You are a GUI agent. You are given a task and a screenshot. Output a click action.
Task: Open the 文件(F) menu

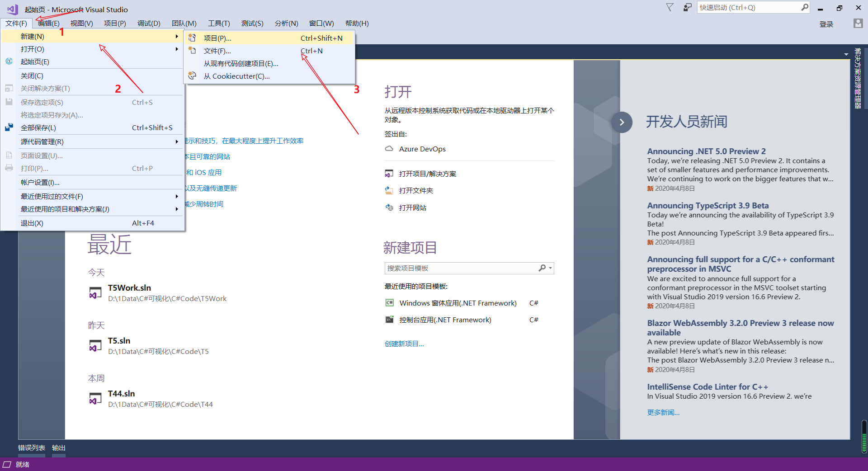tap(16, 23)
